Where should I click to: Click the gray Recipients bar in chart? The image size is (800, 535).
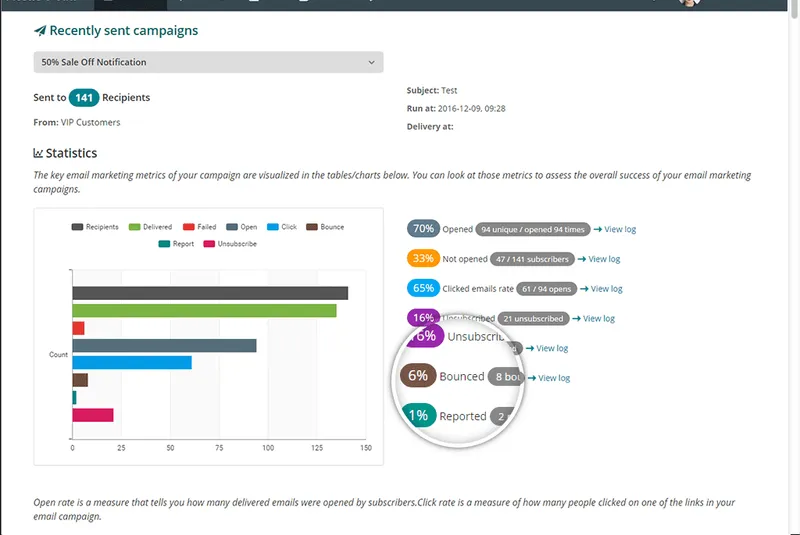point(210,293)
